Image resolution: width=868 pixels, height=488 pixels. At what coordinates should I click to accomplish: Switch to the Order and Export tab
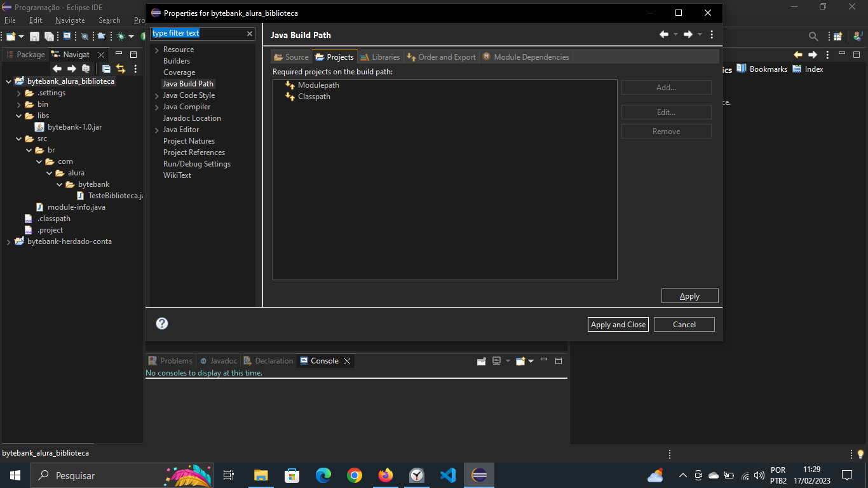click(x=441, y=57)
